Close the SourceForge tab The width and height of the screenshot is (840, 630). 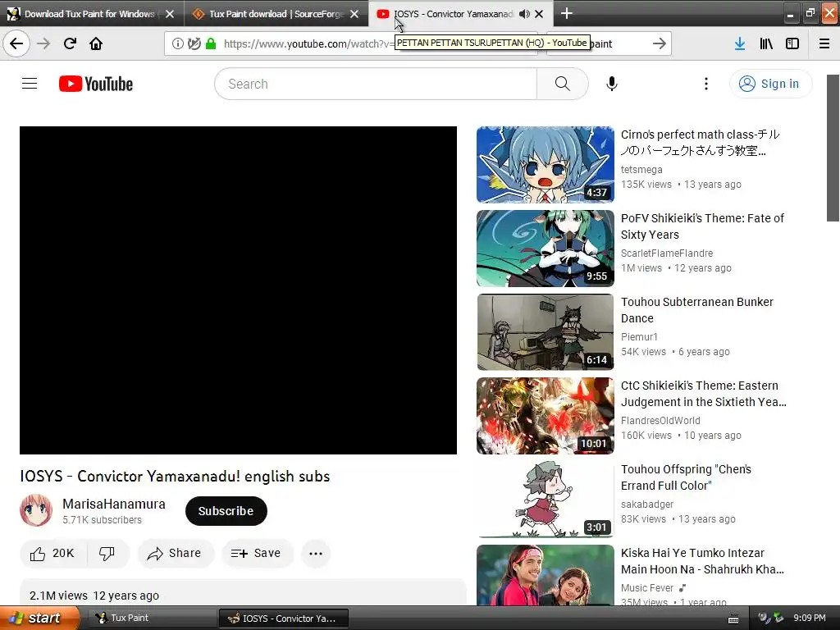(x=354, y=14)
